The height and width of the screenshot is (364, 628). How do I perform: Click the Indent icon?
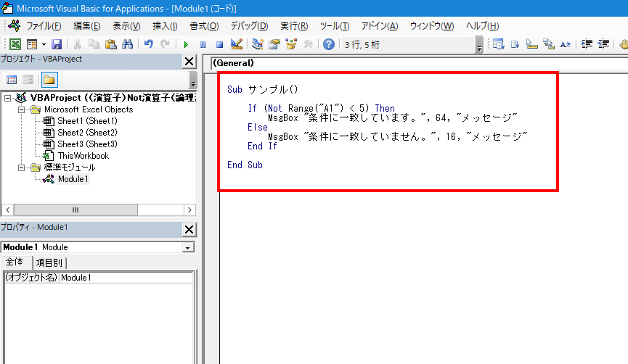587,44
